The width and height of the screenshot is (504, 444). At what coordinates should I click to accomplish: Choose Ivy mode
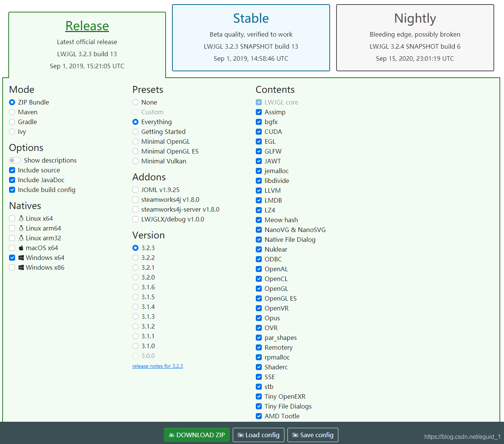pos(12,132)
